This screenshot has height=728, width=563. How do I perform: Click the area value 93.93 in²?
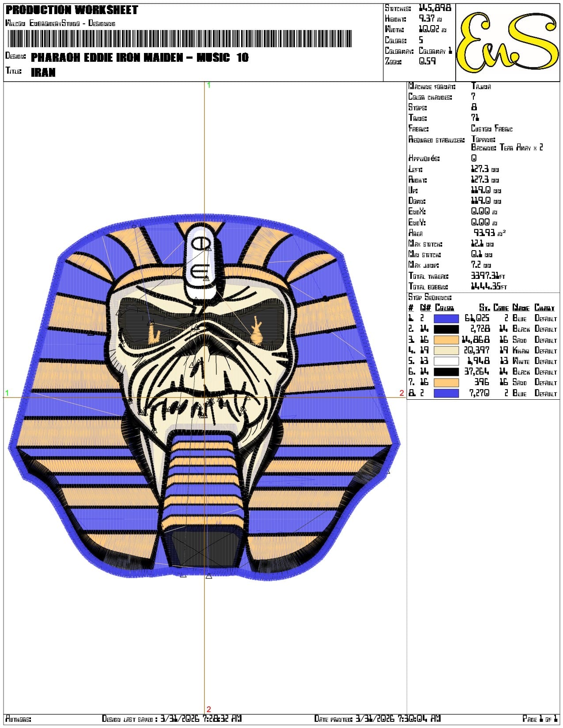tap(490, 233)
